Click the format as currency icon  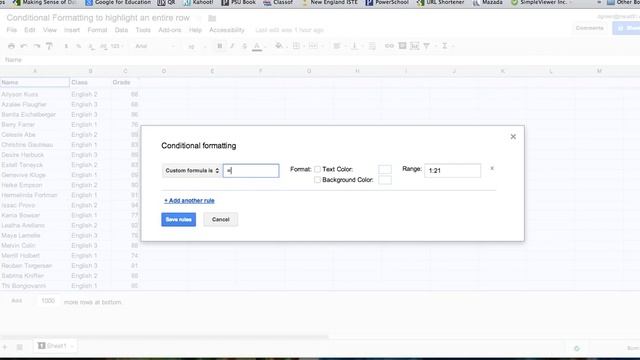(x=66, y=46)
